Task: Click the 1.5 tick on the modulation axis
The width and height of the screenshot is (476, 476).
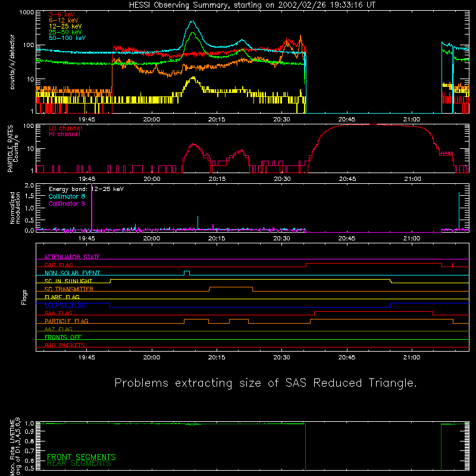Action: click(x=29, y=196)
